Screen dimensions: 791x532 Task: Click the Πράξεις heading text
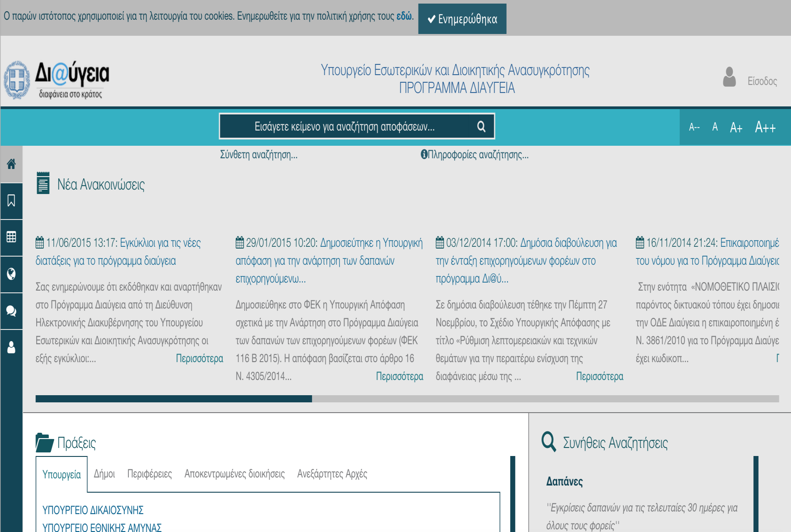coord(76,443)
